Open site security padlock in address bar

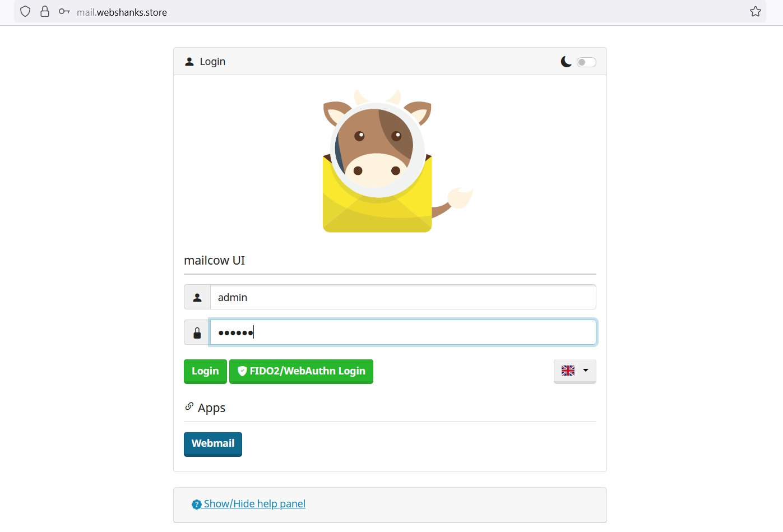coord(45,12)
